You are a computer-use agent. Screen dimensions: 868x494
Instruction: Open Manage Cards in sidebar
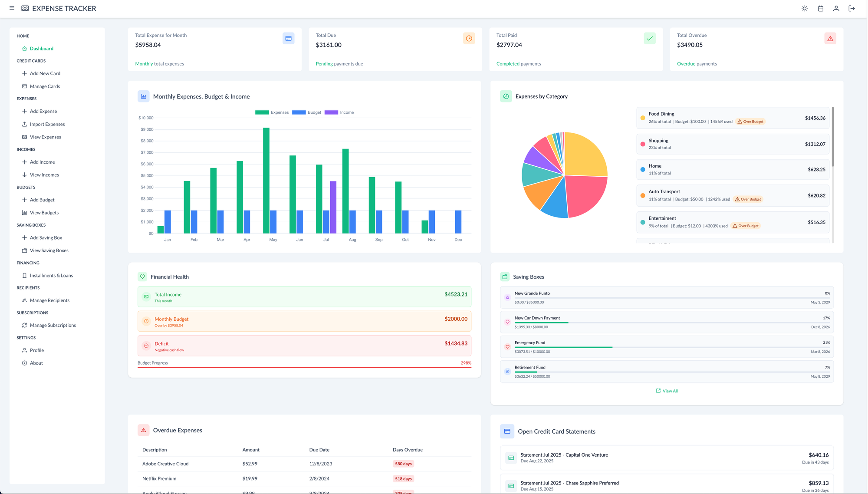click(x=45, y=86)
